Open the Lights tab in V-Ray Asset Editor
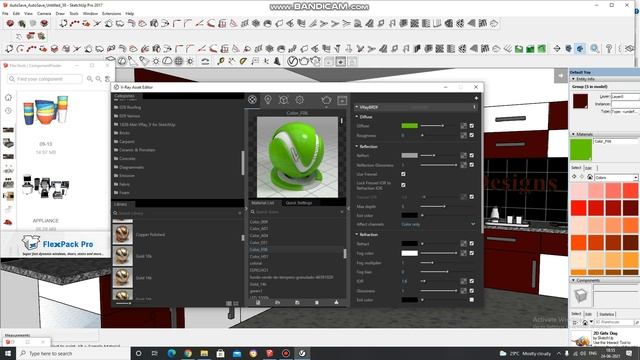Viewport: 640px width, 360px height. coord(268,100)
